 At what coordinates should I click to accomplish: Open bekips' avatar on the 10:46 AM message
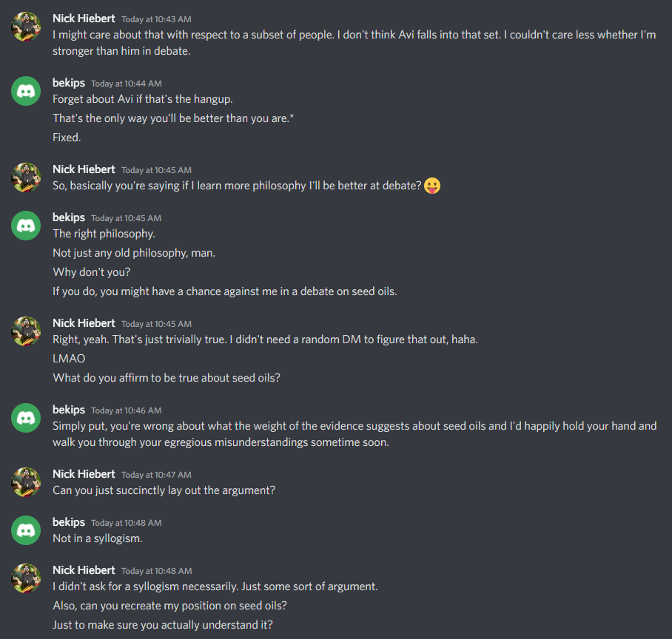26,418
